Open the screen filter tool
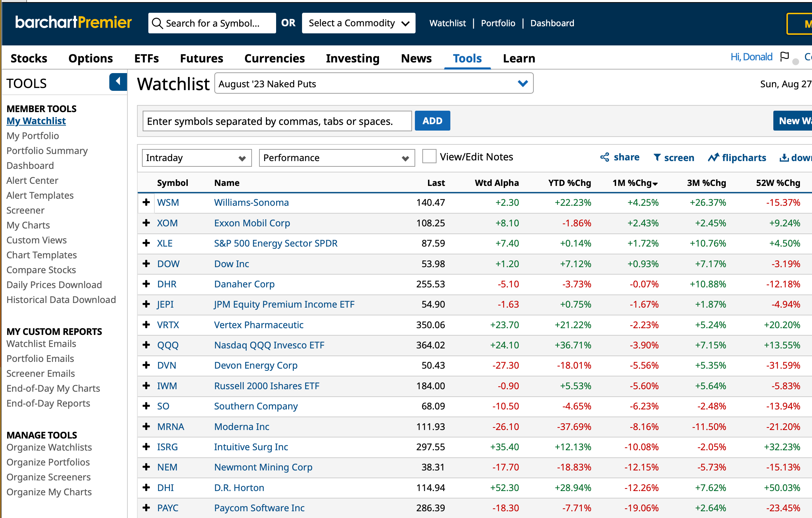This screenshot has height=518, width=812. tap(674, 158)
